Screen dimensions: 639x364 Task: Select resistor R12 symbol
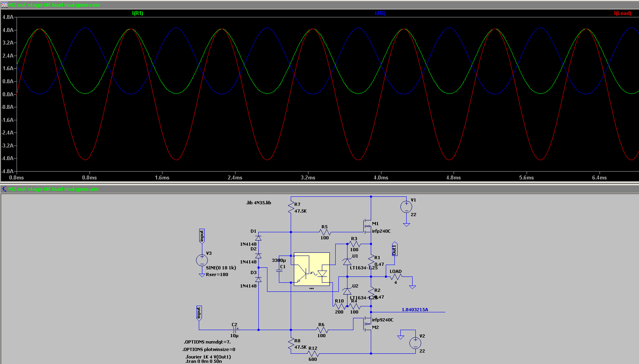(313, 354)
